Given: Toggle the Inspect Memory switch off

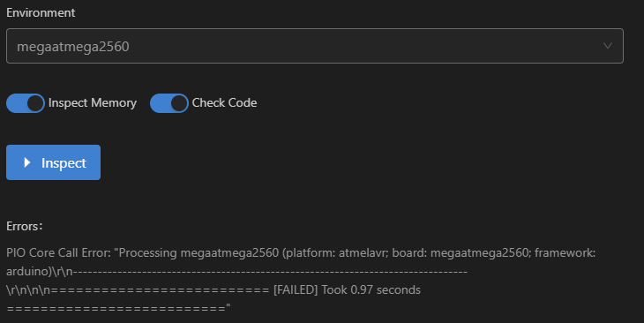Looking at the screenshot, I should point(26,103).
